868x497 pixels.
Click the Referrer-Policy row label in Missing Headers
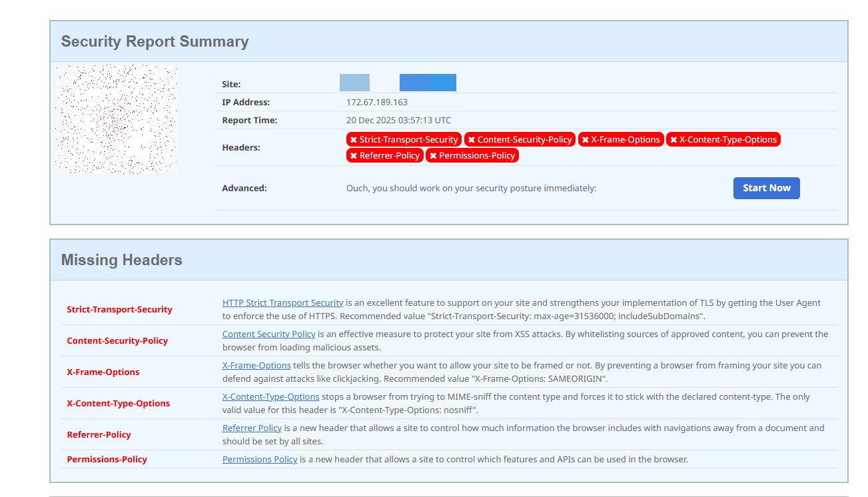point(99,434)
